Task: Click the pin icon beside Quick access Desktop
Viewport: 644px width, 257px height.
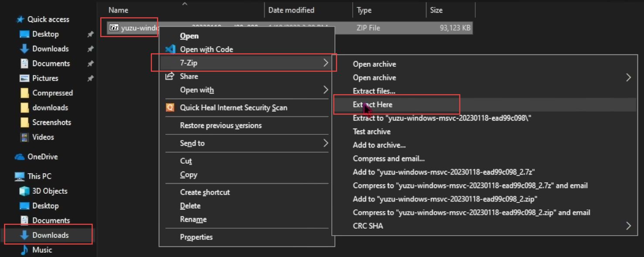Action: (90, 34)
